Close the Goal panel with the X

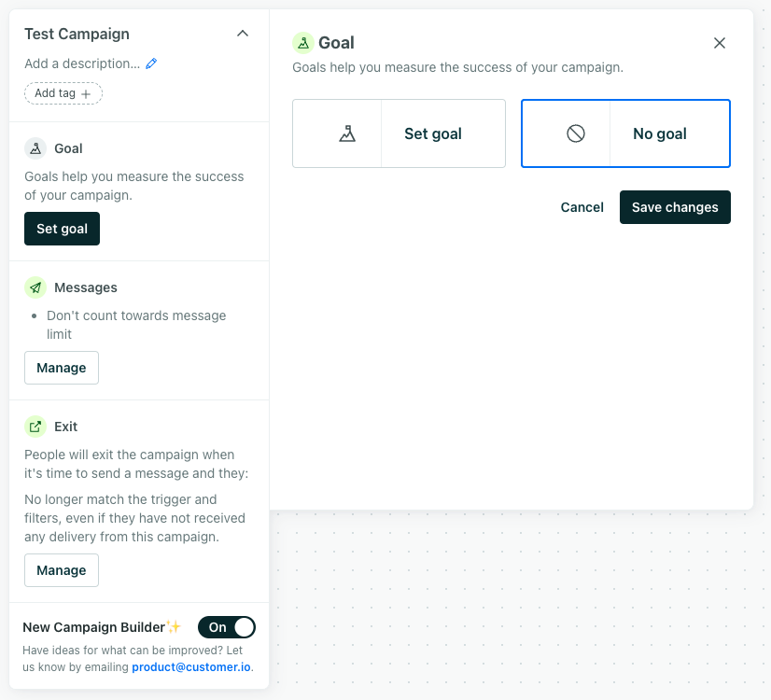720,43
